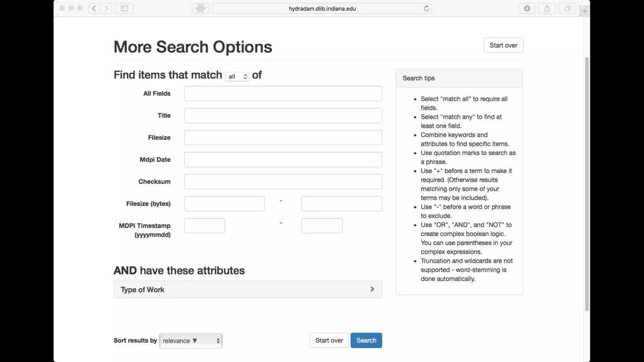Click the page's vertical scrollbar
This screenshot has height=362, width=644.
(586, 184)
